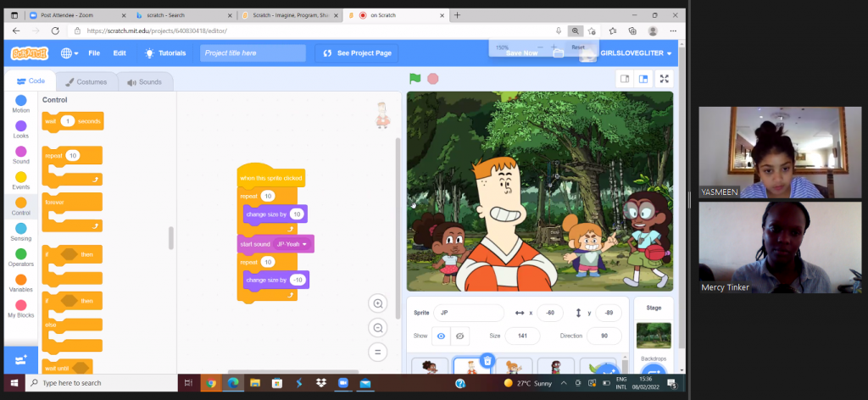Select the Control block category
Screen dimensions: 868x400
(21, 207)
